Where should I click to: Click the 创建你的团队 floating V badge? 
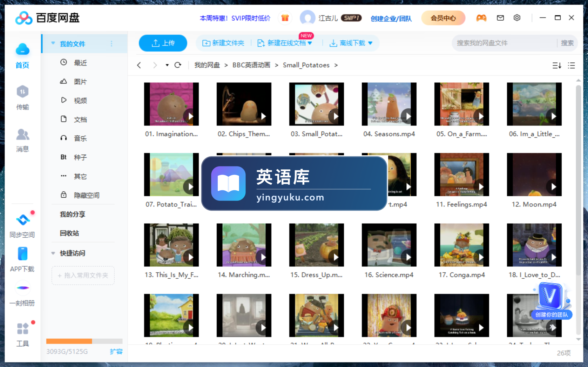pos(552,301)
